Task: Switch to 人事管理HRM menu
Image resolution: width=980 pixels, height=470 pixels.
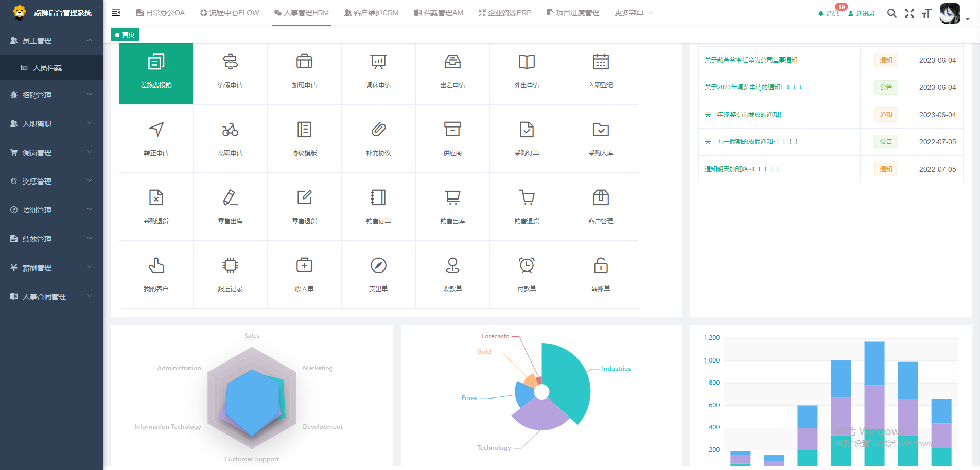Action: pyautogui.click(x=302, y=13)
